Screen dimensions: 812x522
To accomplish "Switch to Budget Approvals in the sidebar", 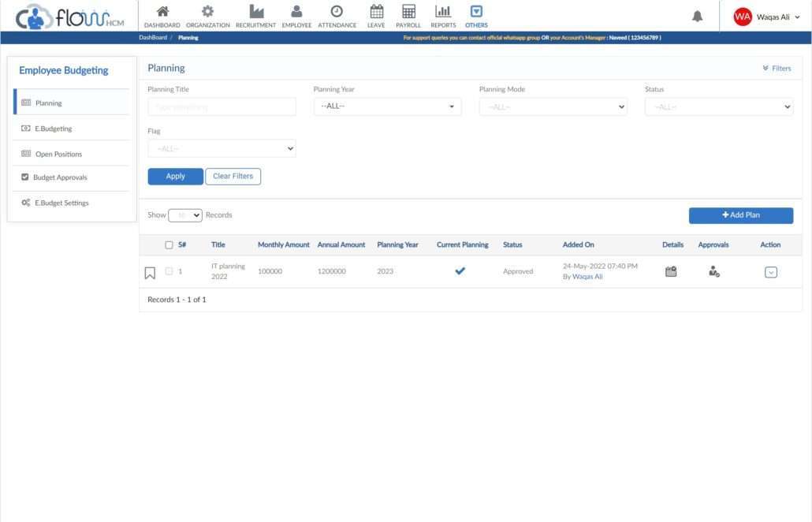I will tap(58, 177).
